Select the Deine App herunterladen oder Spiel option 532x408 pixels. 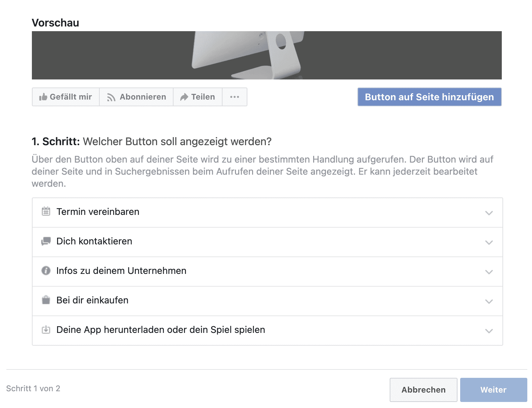click(x=268, y=331)
